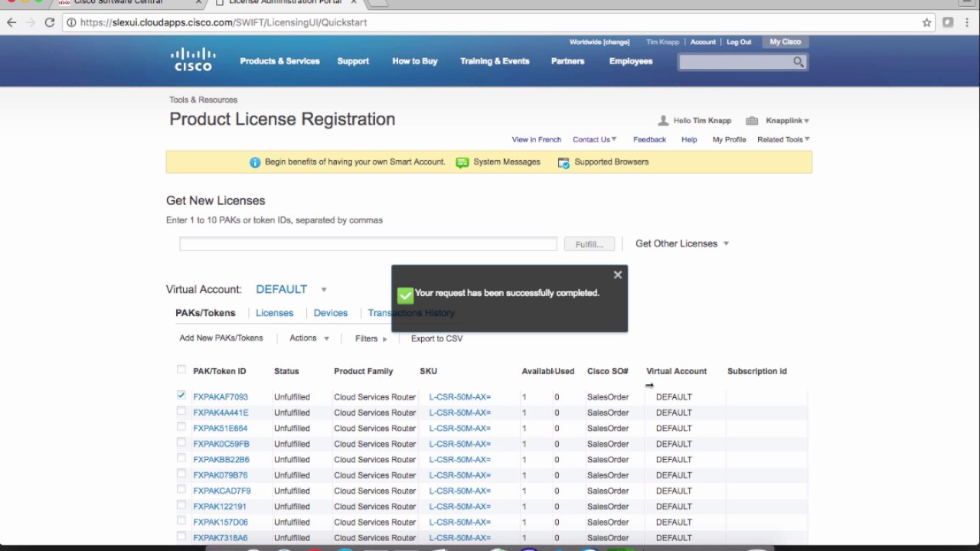Open My Profile link
The width and height of the screenshot is (980, 551).
729,139
